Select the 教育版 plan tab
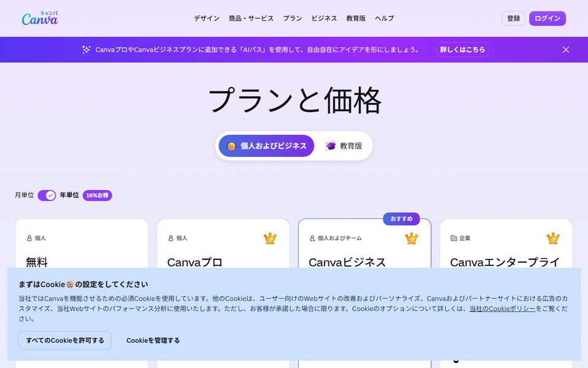Viewport: 588px width, 368px height. [343, 146]
